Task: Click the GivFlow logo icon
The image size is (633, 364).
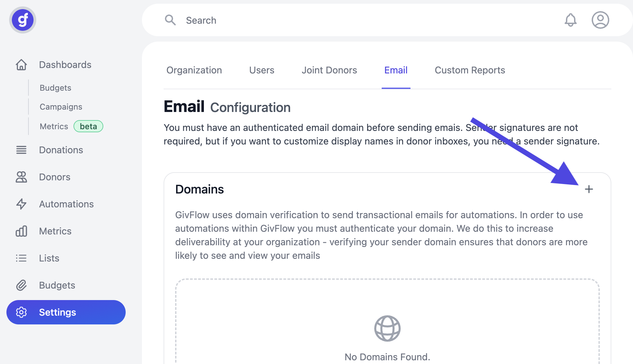Action: click(23, 20)
